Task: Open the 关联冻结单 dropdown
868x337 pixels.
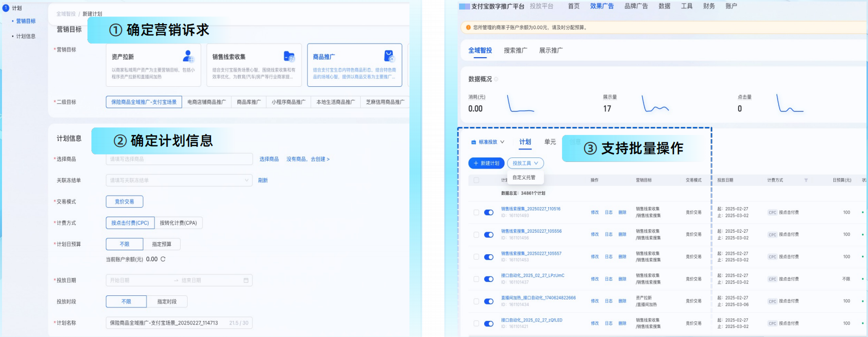Action: point(179,180)
